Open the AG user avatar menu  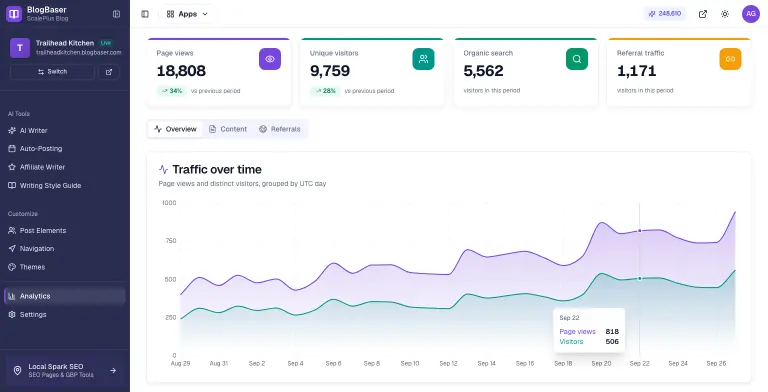pos(750,14)
